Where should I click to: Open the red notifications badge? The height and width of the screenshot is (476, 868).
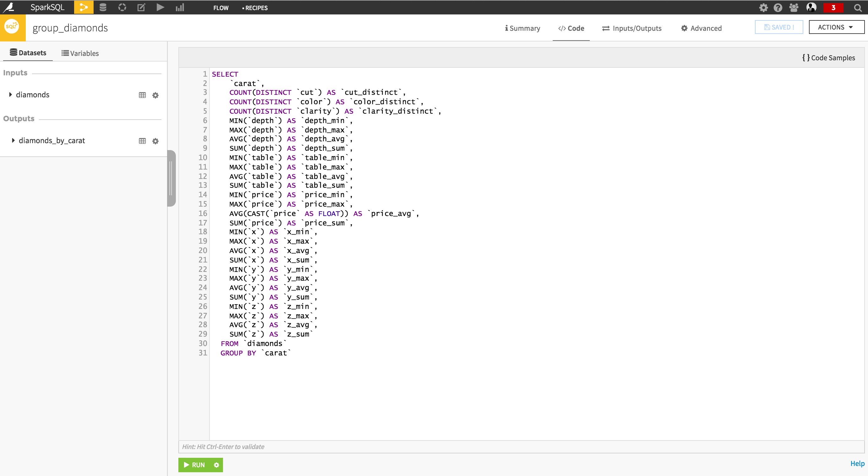[x=833, y=8]
